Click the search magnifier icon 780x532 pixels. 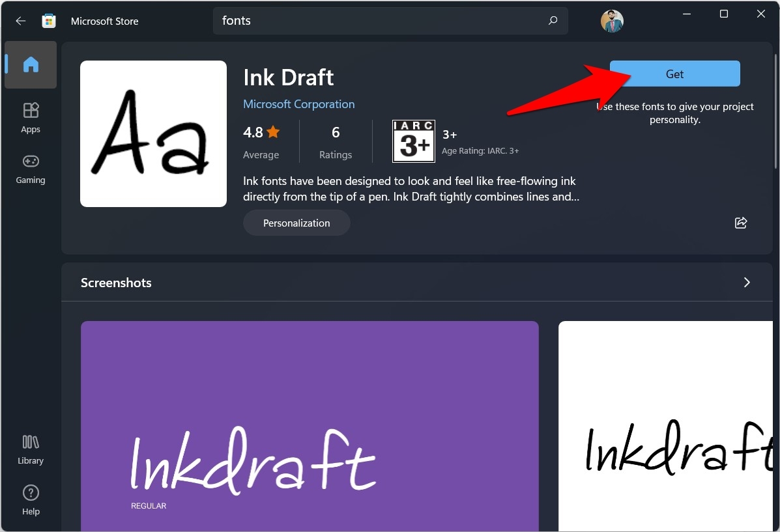click(553, 20)
